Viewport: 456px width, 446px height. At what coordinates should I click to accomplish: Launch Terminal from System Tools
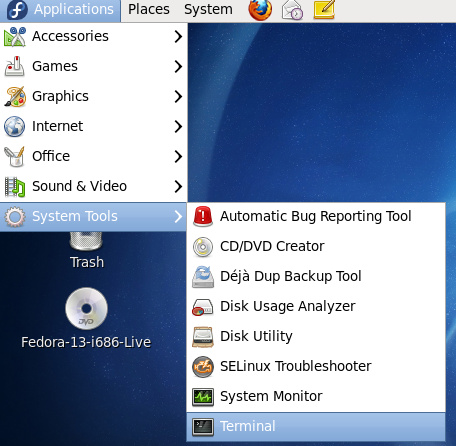click(316, 427)
